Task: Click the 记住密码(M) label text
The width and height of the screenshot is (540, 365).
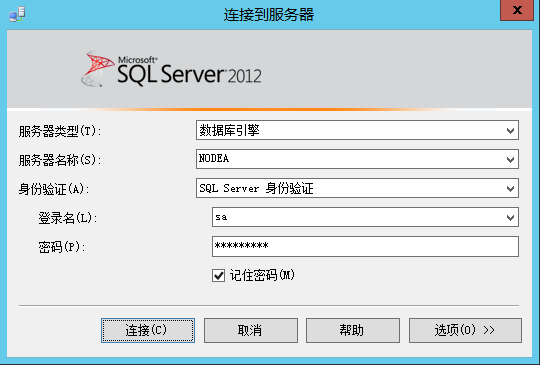Action: point(262,275)
